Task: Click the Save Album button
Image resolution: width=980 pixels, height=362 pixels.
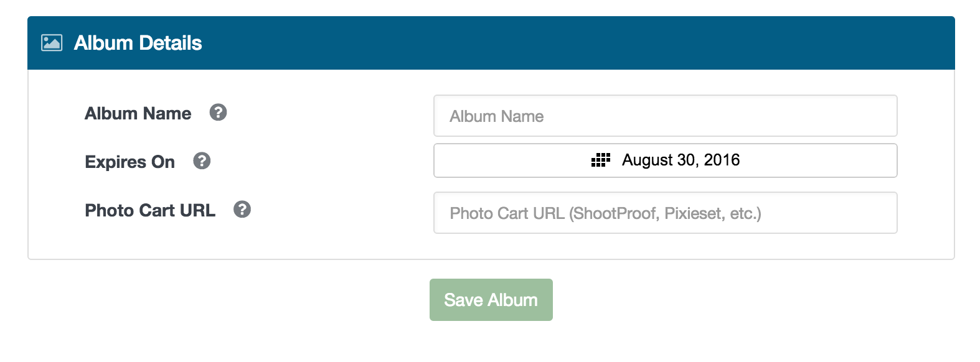Action: [491, 300]
